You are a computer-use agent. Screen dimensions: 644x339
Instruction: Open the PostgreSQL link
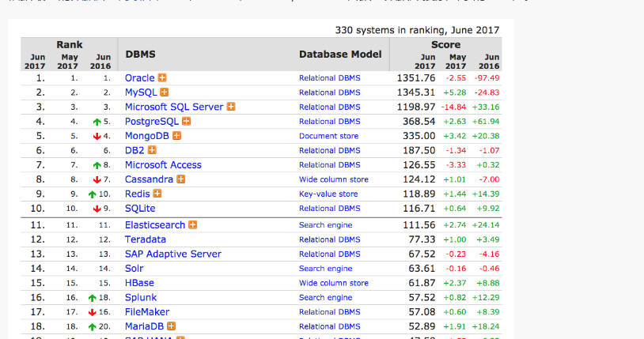pyautogui.click(x=152, y=122)
